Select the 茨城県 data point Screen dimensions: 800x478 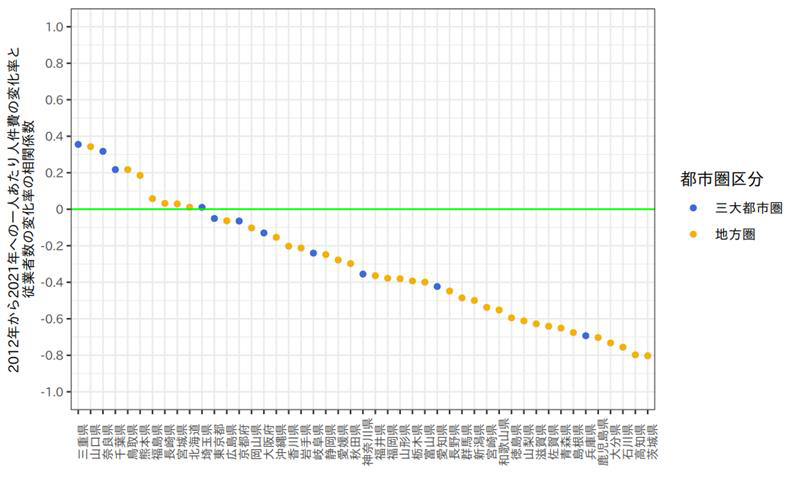pyautogui.click(x=648, y=356)
